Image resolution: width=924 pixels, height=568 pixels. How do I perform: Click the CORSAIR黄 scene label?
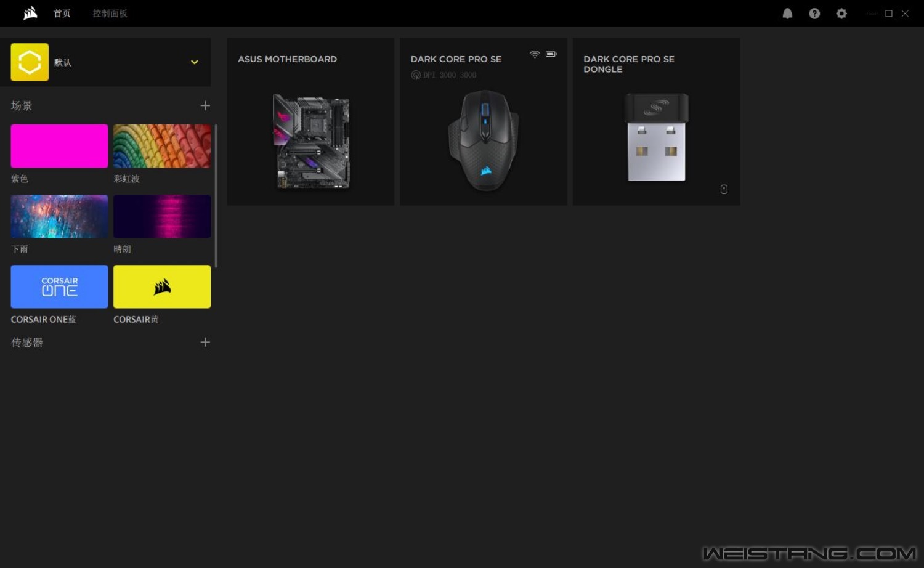pyautogui.click(x=136, y=320)
